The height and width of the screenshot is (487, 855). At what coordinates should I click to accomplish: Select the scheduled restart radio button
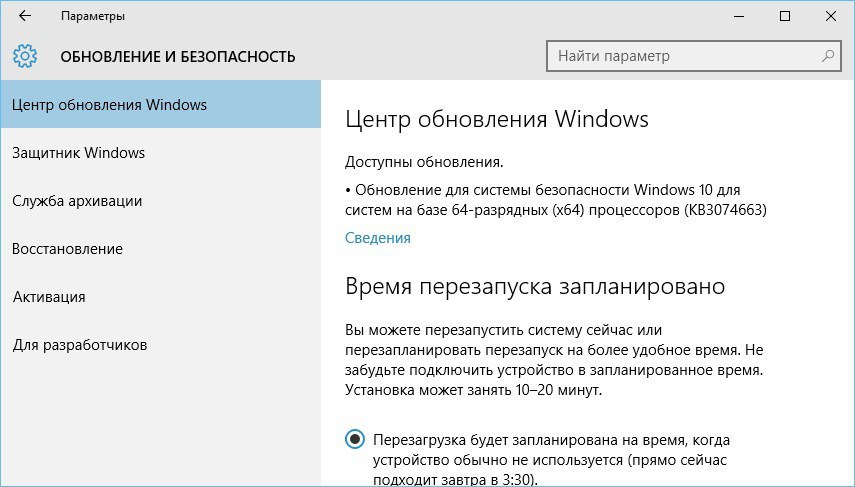click(355, 439)
